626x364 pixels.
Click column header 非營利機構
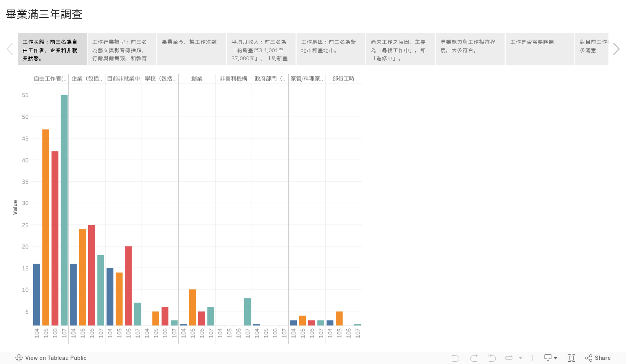pyautogui.click(x=233, y=79)
